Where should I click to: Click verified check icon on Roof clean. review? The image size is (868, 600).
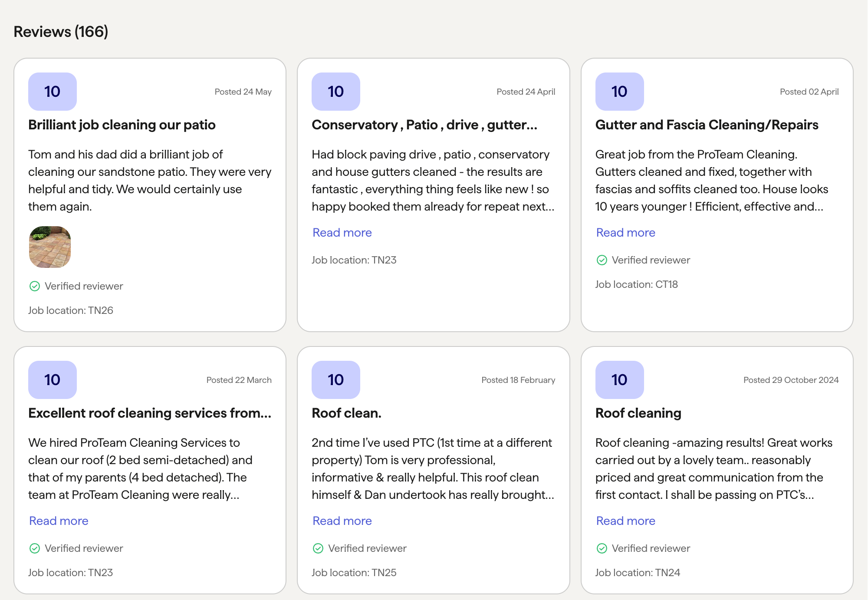(x=318, y=548)
